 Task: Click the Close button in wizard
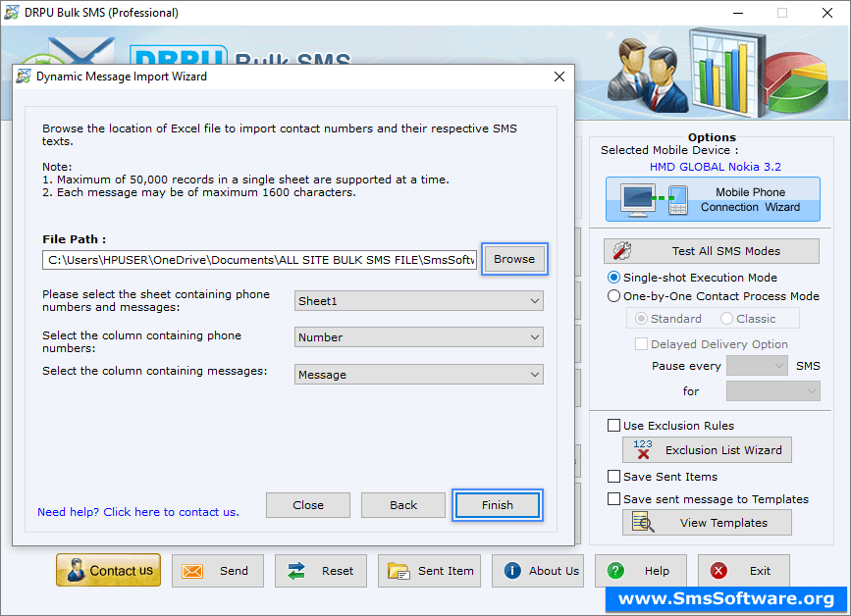[x=308, y=505]
